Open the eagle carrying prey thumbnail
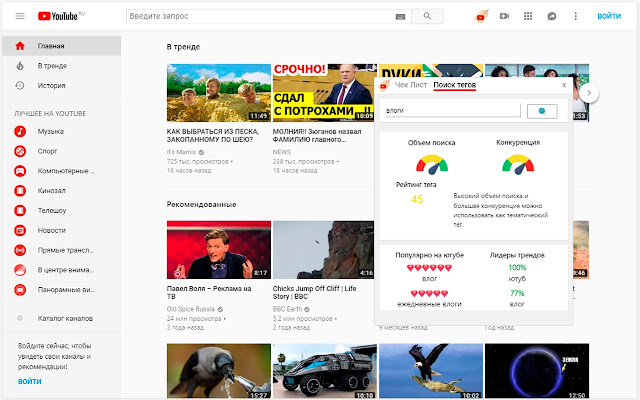The height and width of the screenshot is (400, 640). click(x=431, y=371)
